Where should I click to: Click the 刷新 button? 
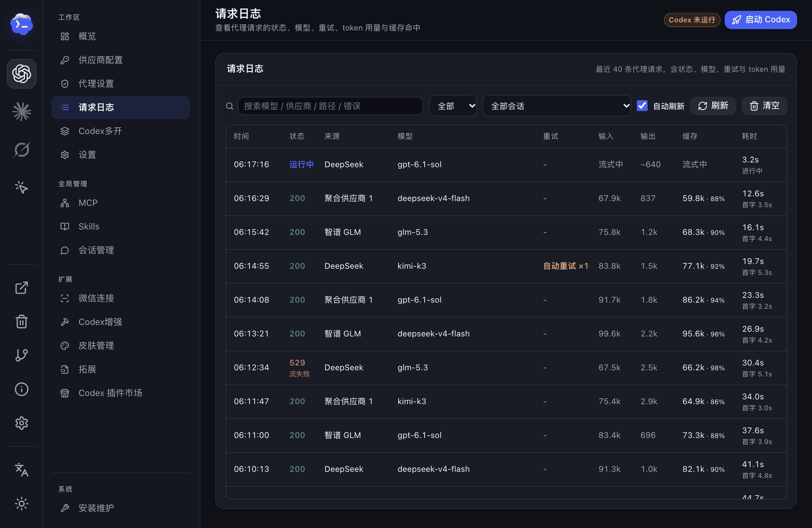pos(713,106)
